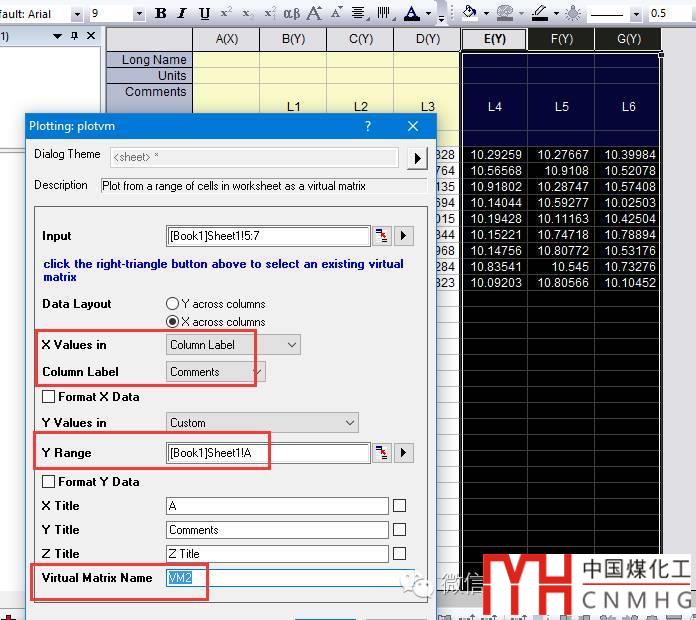The image size is (696, 620).
Task: Open text alignment options
Action: pyautogui.click(x=359, y=14)
